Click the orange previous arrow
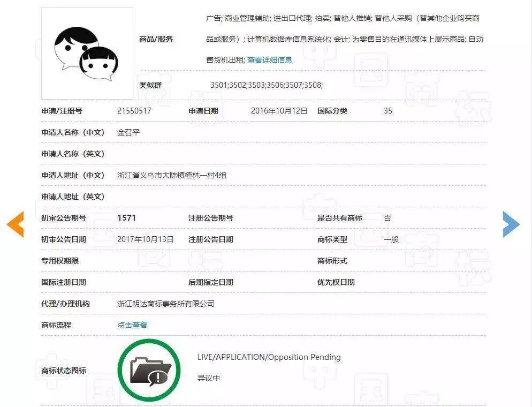 pos(15,224)
